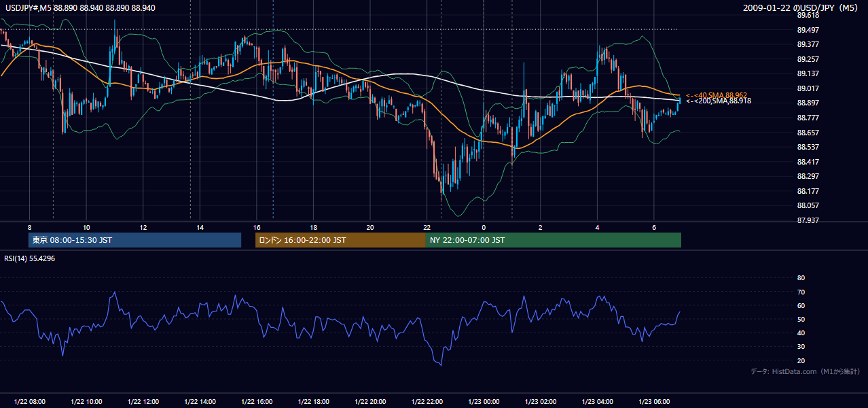Viewport: 868px width, 408px height.
Task: Click the bottom time label 1/22 20:00
Action: click(370, 402)
